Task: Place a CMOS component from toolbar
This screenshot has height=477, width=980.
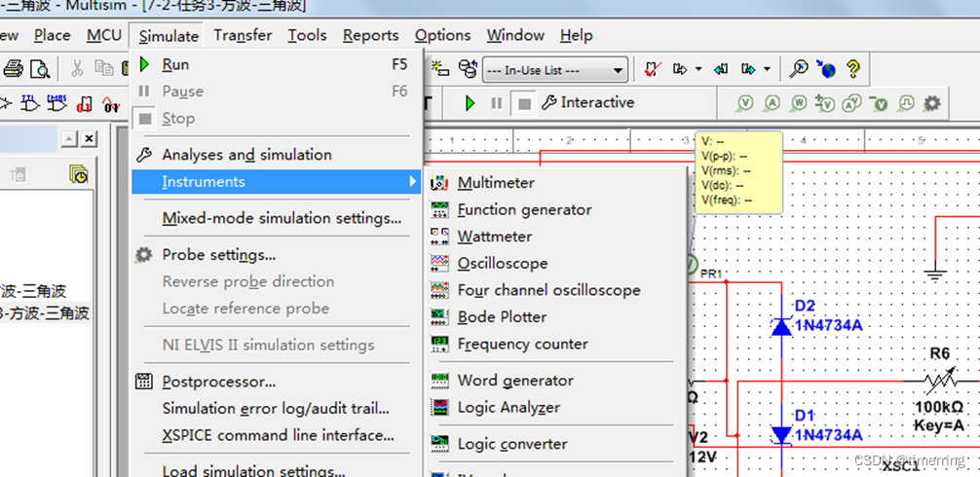Action: [x=57, y=103]
